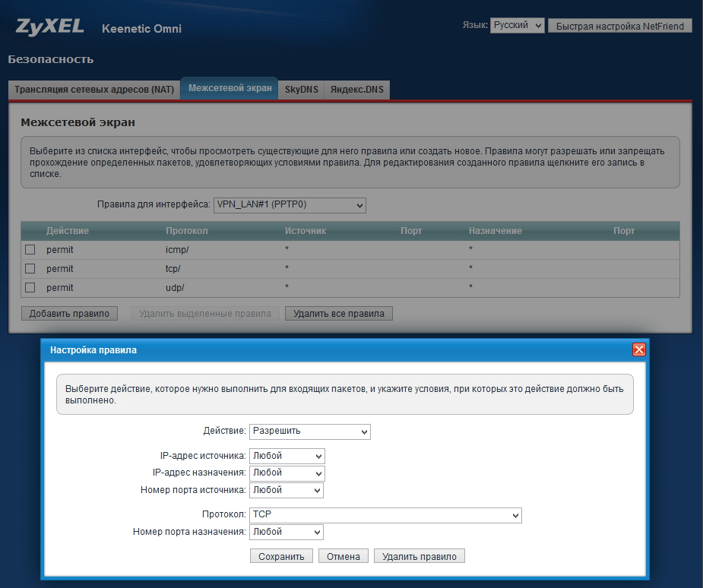The width and height of the screenshot is (703, 588).
Task: Open the language selection dropdown
Action: 517,25
